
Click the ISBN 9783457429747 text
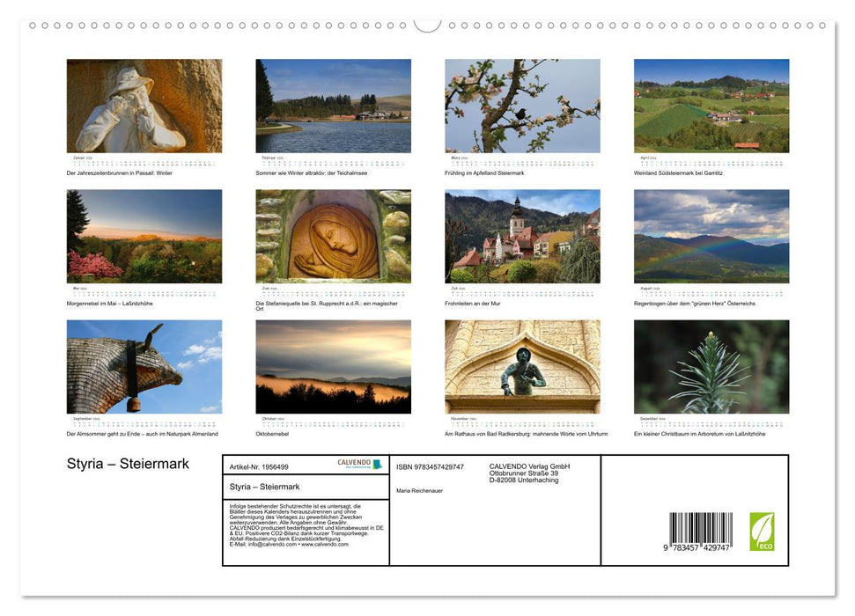point(432,466)
